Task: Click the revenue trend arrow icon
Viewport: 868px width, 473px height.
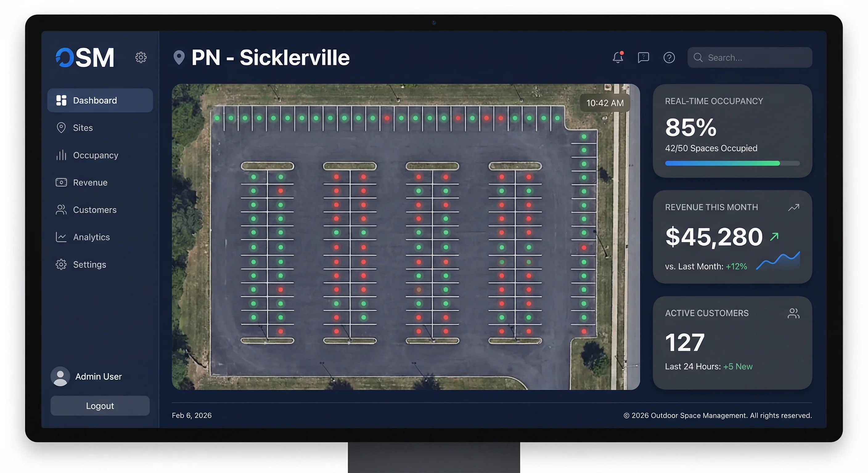Action: 794,207
